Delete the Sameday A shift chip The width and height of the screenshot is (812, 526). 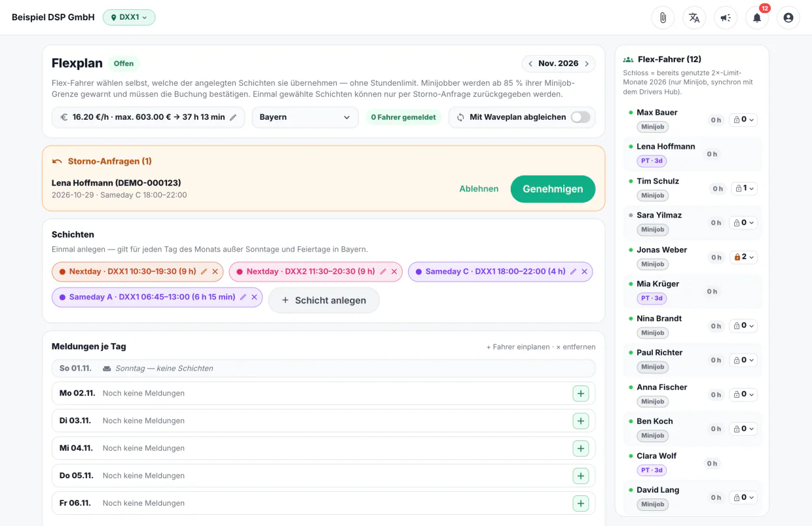(x=254, y=297)
